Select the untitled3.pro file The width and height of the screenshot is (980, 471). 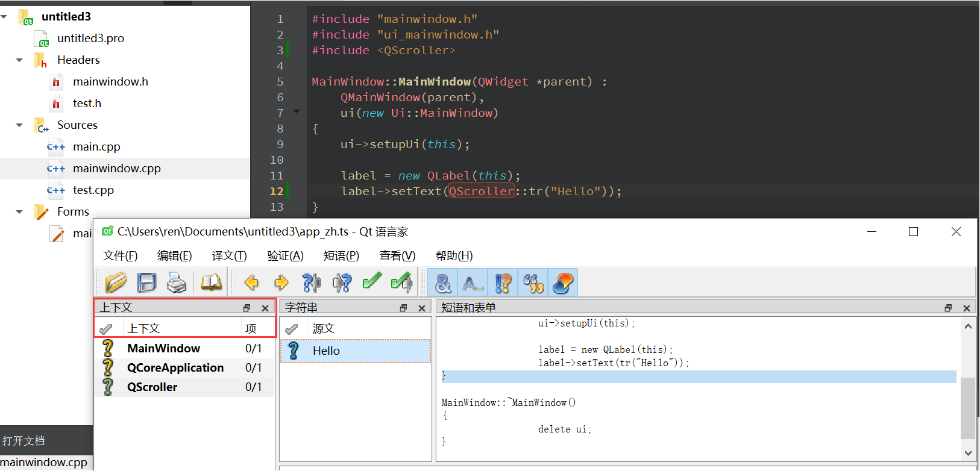click(90, 39)
